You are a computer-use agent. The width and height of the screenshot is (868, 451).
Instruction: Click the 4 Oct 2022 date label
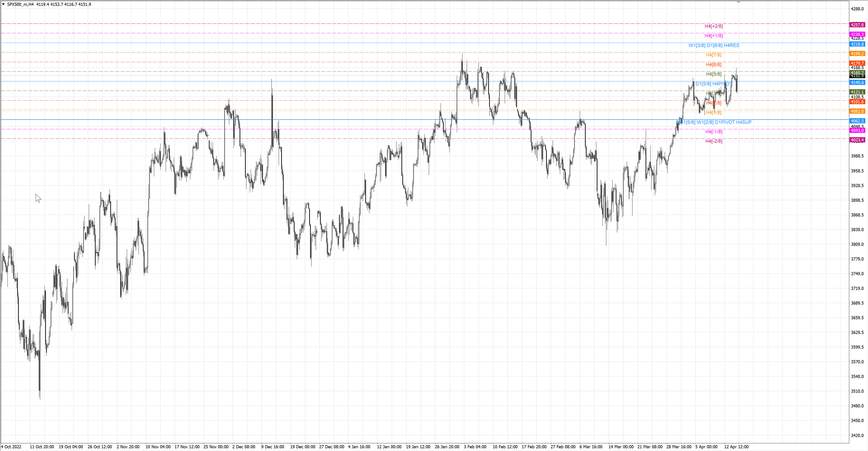pos(11,447)
